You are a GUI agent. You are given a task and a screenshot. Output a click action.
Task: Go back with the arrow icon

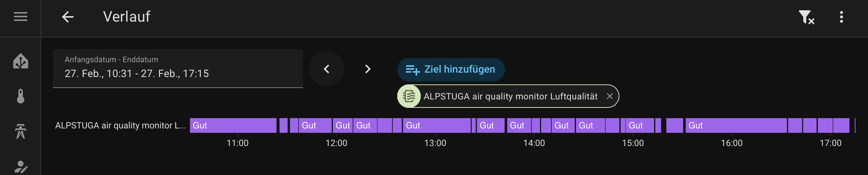click(68, 17)
